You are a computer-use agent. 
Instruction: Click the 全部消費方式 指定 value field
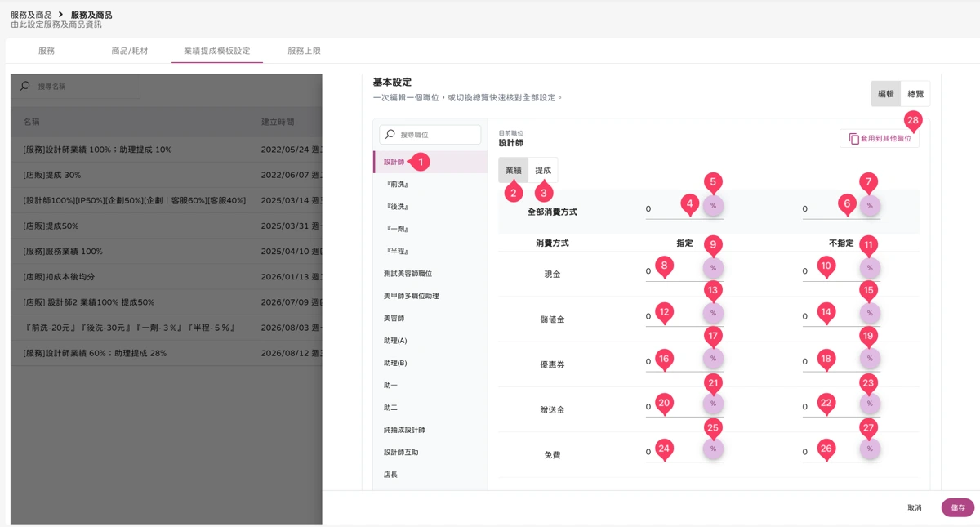click(673, 209)
